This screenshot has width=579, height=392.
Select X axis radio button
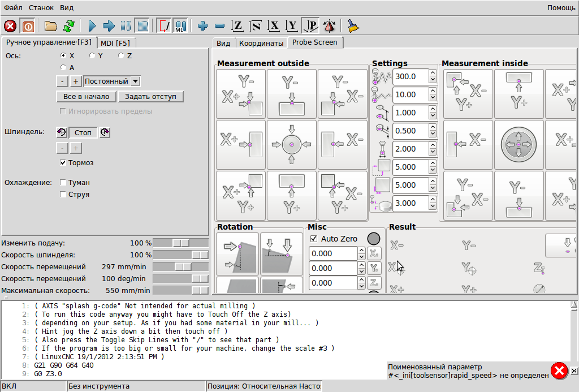63,55
